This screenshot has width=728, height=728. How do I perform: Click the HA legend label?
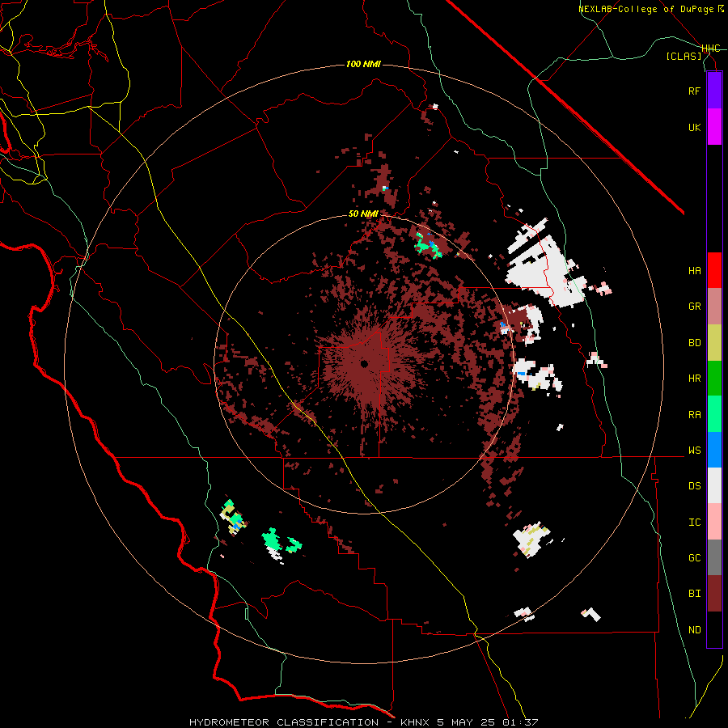pyautogui.click(x=695, y=270)
